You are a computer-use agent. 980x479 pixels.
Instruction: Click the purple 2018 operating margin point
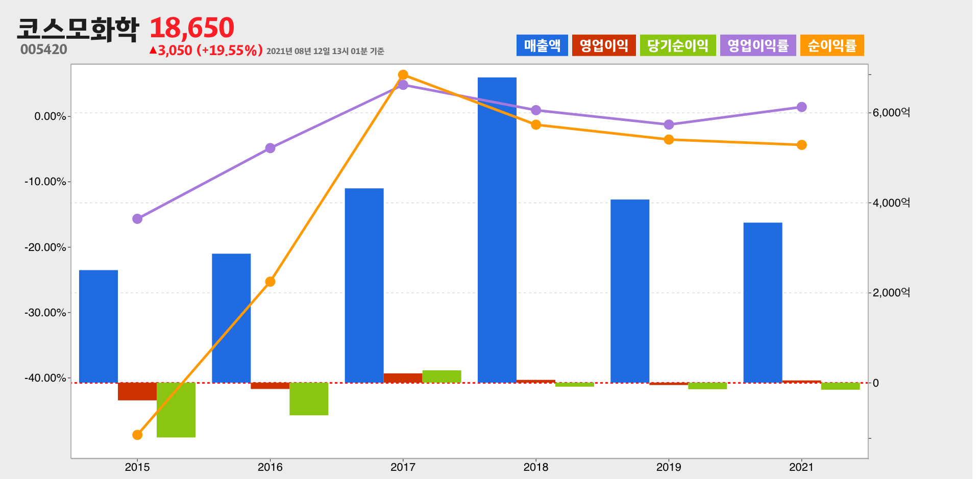536,110
